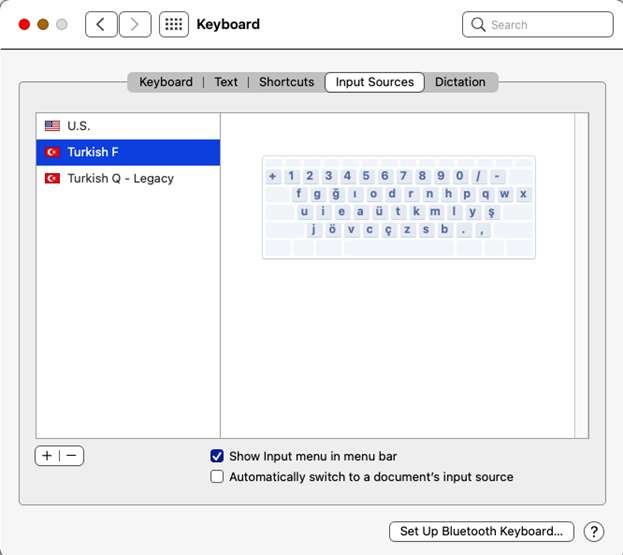
Task: Close the Keyboard preferences window
Action: tap(24, 25)
